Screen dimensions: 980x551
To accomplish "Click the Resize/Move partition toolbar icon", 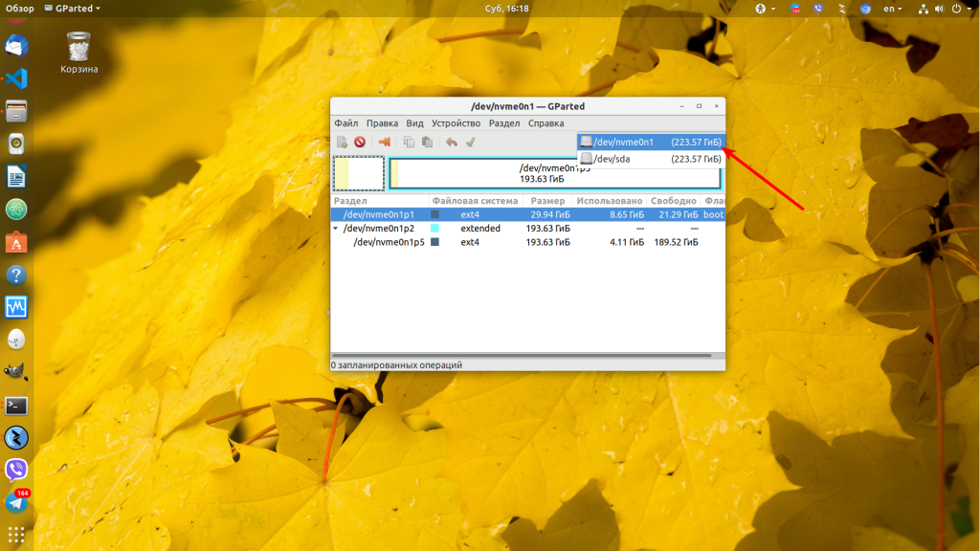I will [x=385, y=142].
